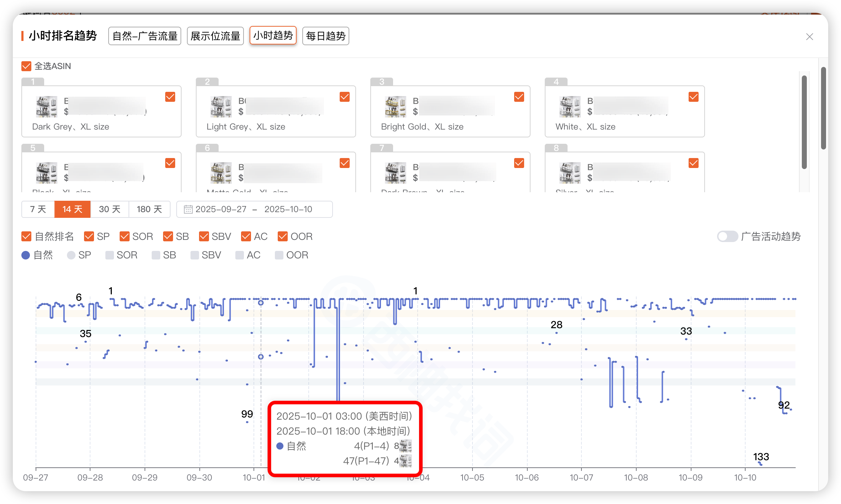
Task: Uncheck the White XL size ASIN checkbox
Action: (693, 97)
